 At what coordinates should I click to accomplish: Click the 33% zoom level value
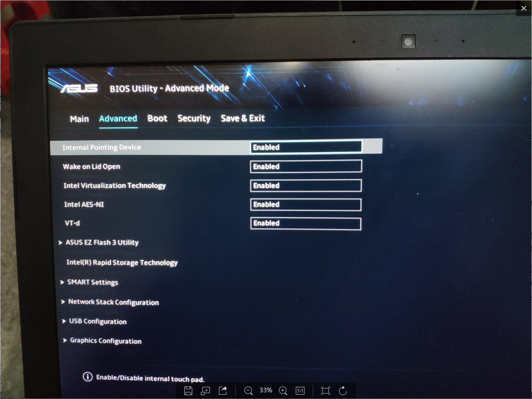coord(266,390)
